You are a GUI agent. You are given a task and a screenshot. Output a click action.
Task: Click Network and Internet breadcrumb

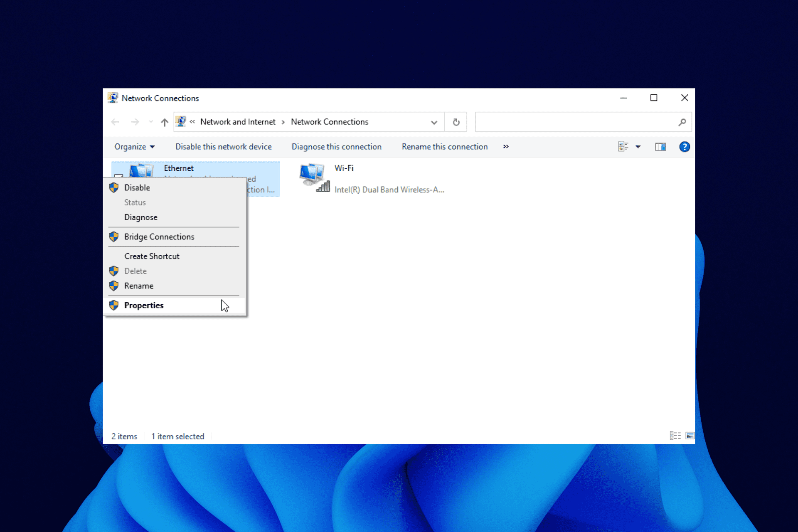coord(238,122)
